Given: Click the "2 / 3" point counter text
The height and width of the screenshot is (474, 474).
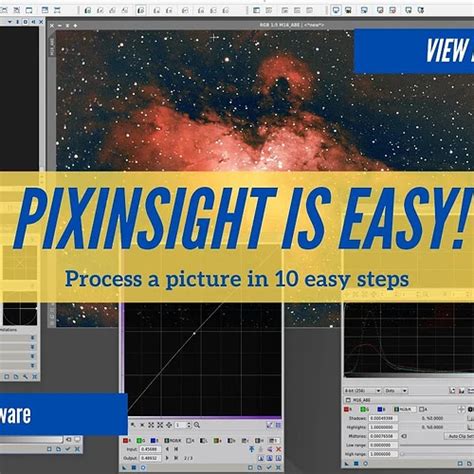Looking at the screenshot, I should [x=188, y=458].
